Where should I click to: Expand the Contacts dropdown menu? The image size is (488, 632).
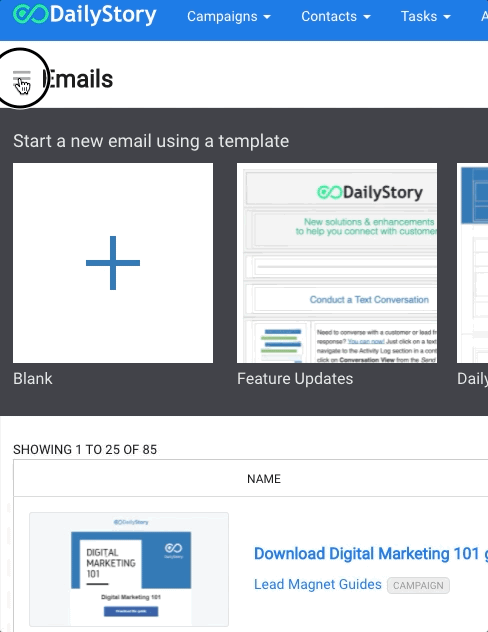336,17
